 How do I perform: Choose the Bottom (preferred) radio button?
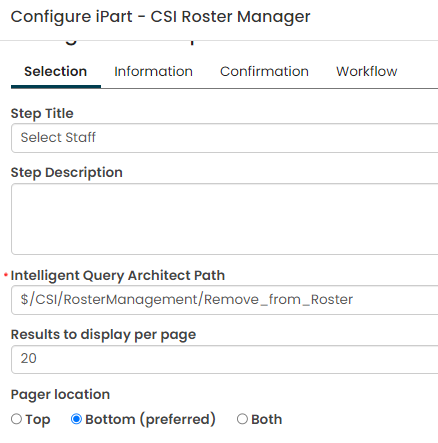[76, 419]
